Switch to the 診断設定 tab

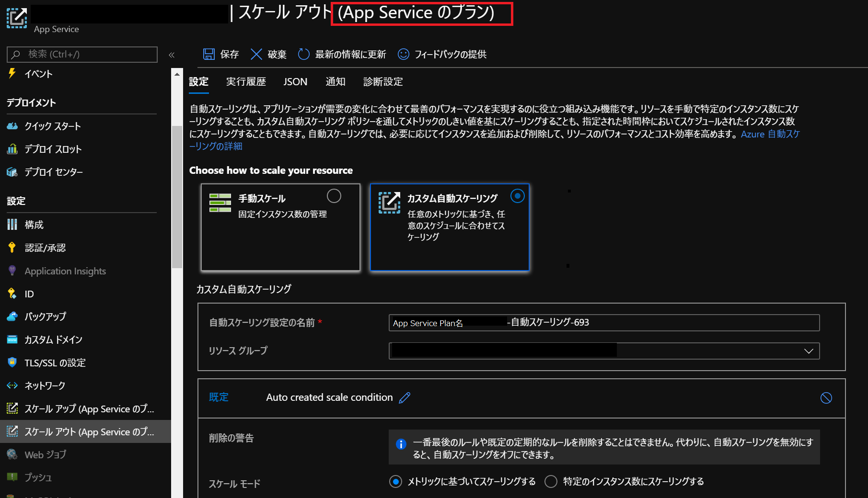pos(383,82)
